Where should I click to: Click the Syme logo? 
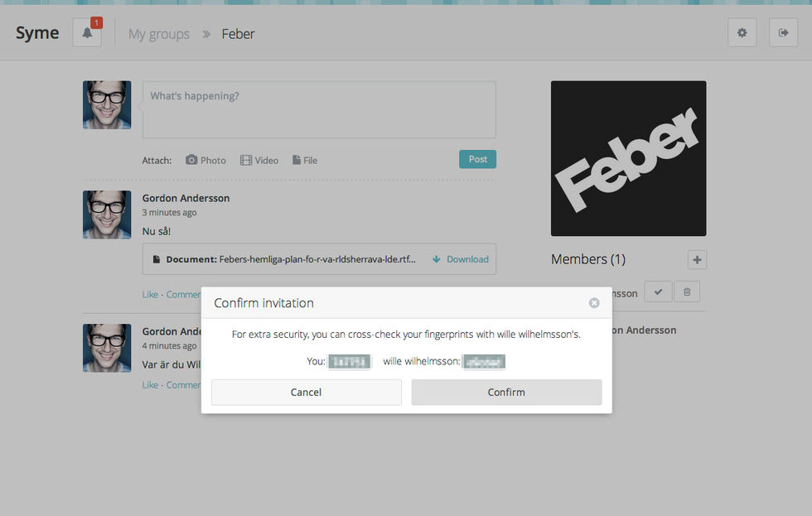pyautogui.click(x=37, y=33)
